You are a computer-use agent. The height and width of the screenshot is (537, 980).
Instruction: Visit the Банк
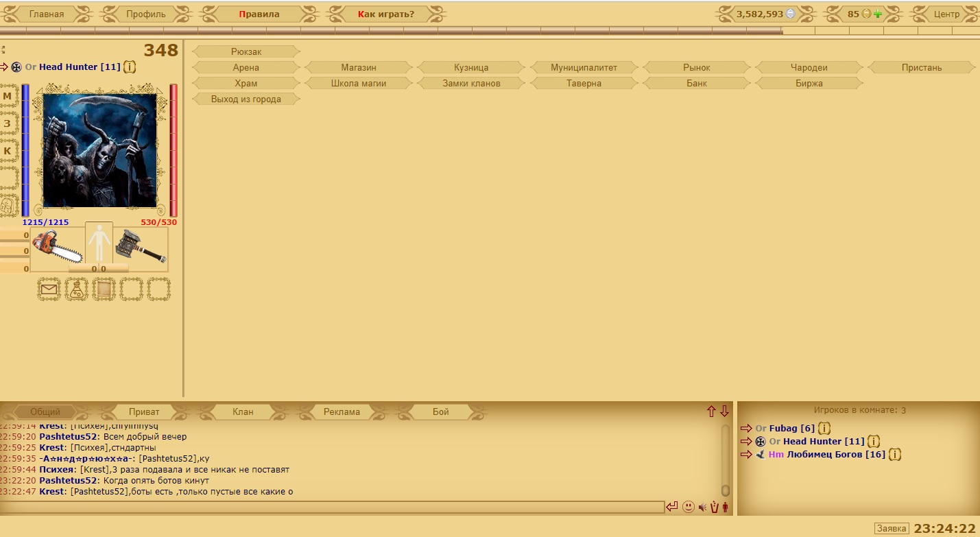pos(697,83)
